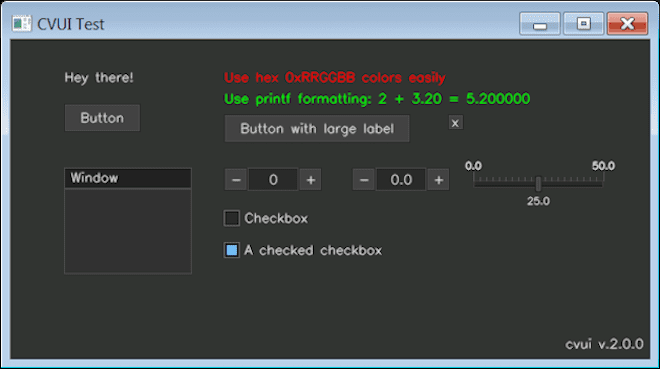Increase the 0.0 float counter
The image size is (660, 369).
439,180
